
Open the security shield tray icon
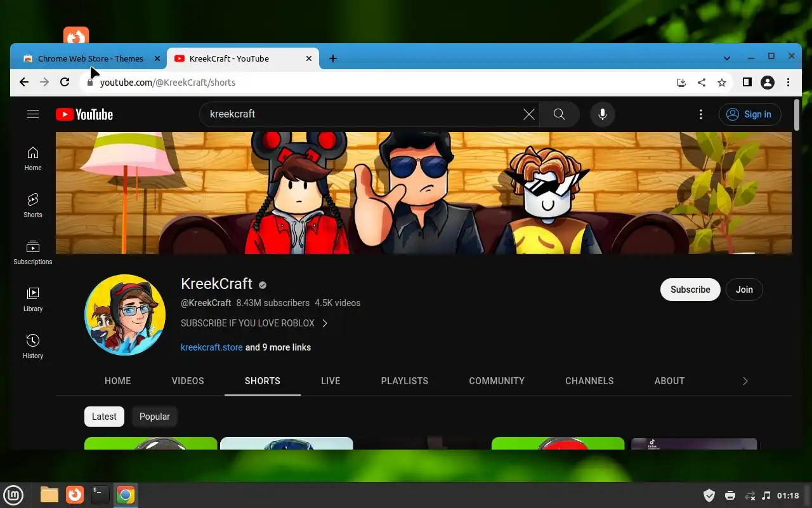pyautogui.click(x=709, y=495)
